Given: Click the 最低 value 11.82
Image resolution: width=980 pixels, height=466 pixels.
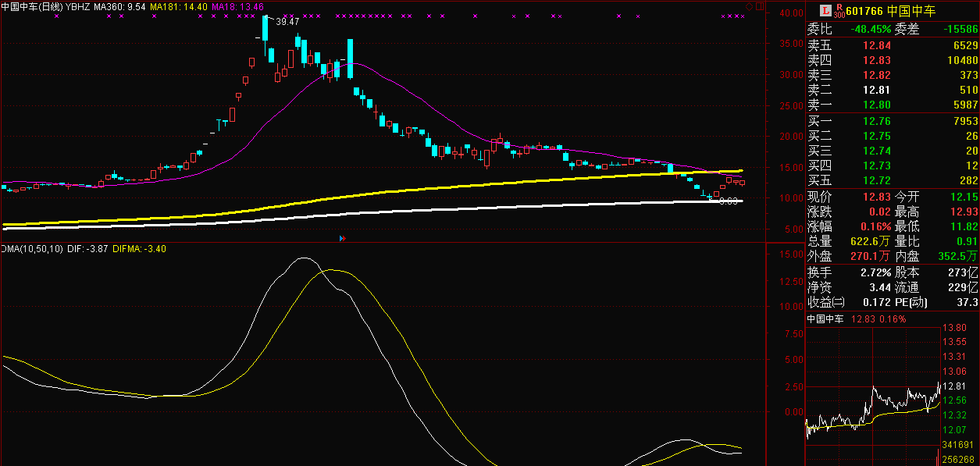Looking at the screenshot, I should 964,226.
